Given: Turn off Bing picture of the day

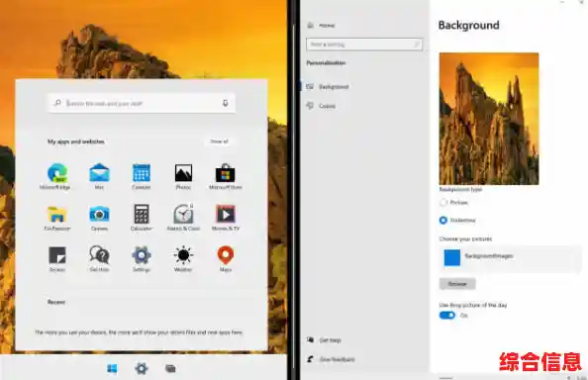Looking at the screenshot, I should coord(447,315).
